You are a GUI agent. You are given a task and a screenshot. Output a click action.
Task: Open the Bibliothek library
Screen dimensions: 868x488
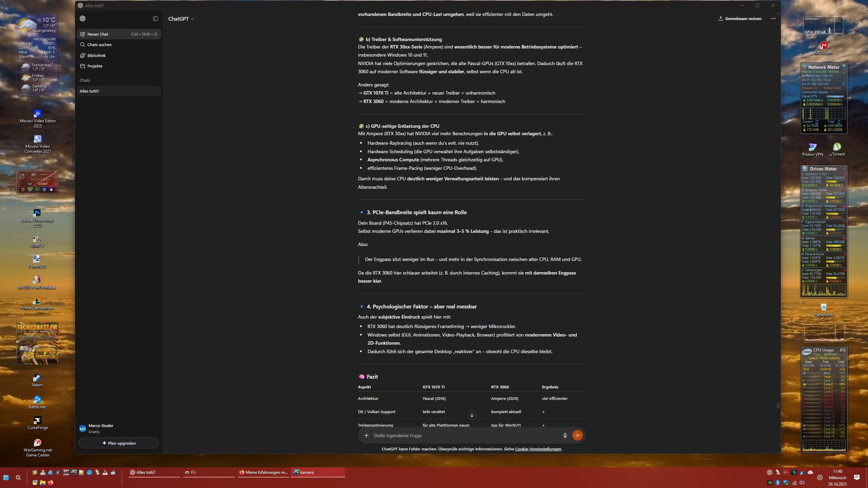96,56
